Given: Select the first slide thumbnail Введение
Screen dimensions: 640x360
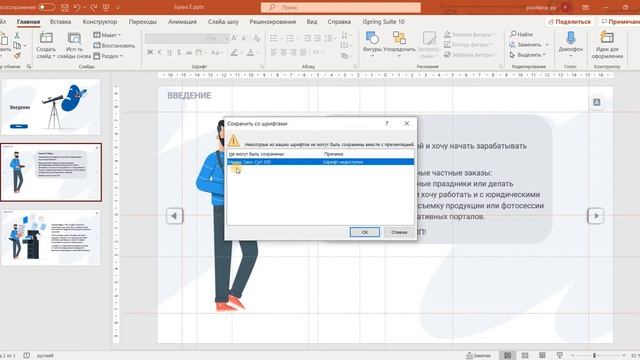Looking at the screenshot, I should point(51,107).
